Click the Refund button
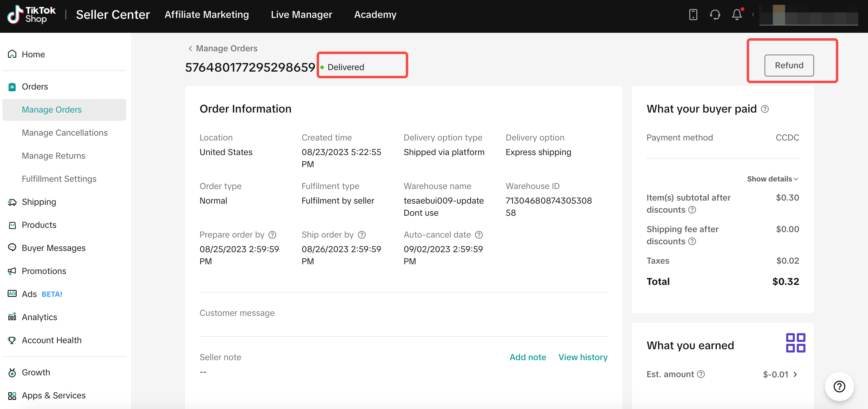The width and height of the screenshot is (868, 409). pos(789,66)
